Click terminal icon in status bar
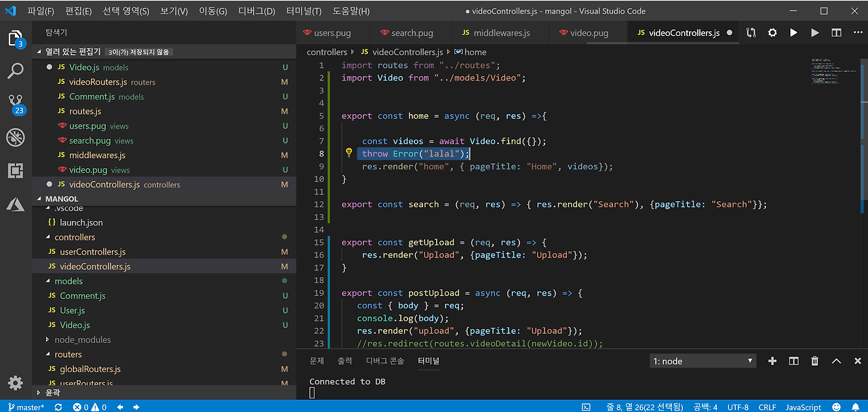This screenshot has height=412, width=868. click(586, 407)
